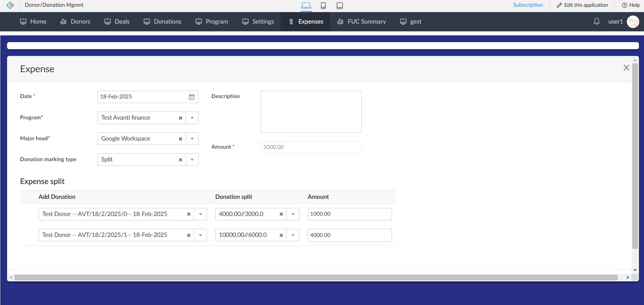Click the user1 profile avatar
This screenshot has height=305, width=644.
tap(633, 22)
